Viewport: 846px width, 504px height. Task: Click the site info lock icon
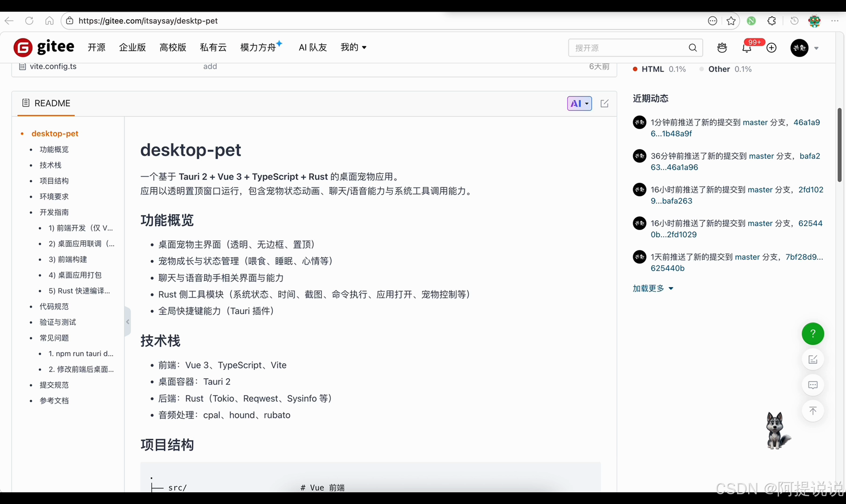pos(70,21)
